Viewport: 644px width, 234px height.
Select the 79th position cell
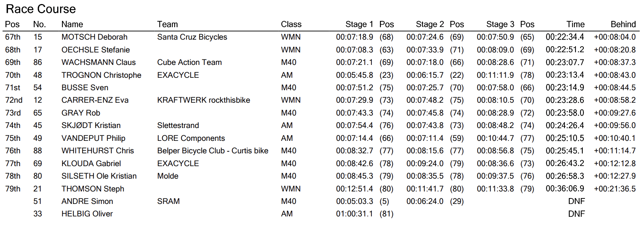pos(13,189)
